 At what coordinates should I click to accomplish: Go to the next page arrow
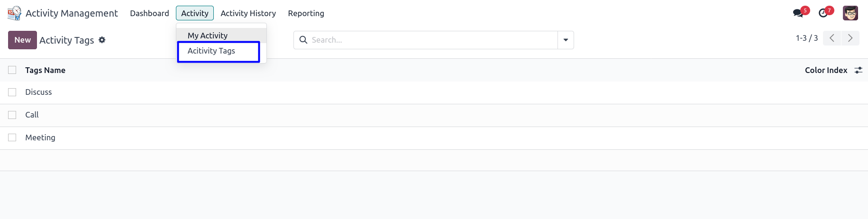pos(850,38)
